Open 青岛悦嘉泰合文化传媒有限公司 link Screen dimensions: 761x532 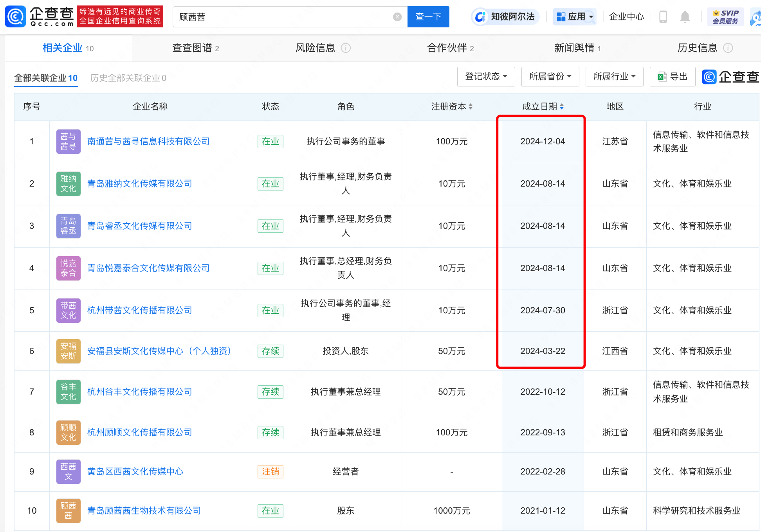(x=148, y=268)
